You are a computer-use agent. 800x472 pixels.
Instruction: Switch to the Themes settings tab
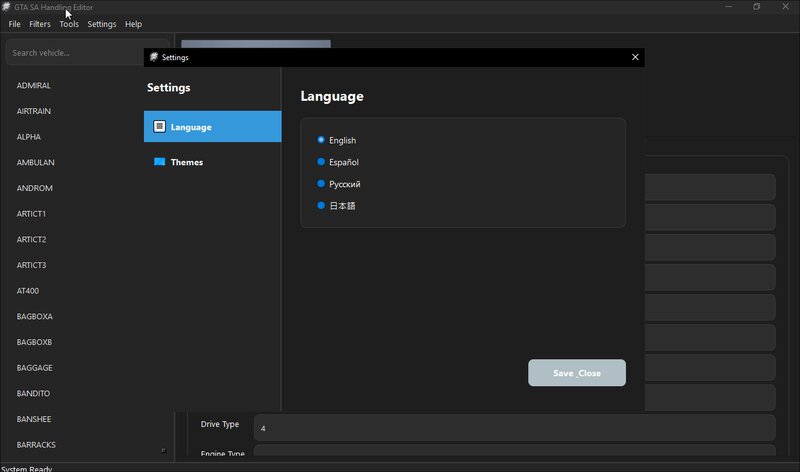pyautogui.click(x=212, y=162)
